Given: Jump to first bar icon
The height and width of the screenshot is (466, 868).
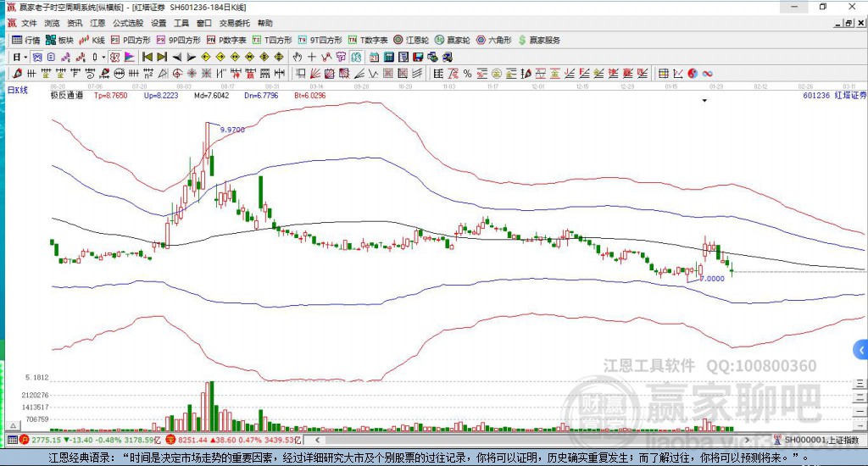Looking at the screenshot, I should point(147,57).
